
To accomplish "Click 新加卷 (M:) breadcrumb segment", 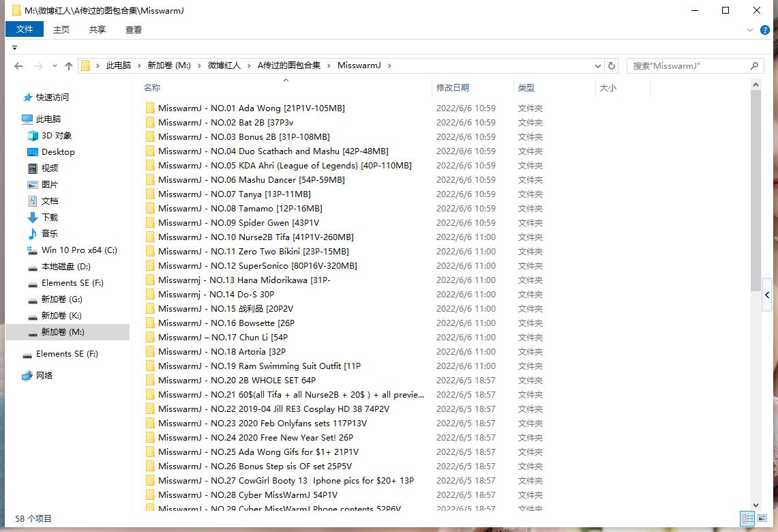I will 168,65.
